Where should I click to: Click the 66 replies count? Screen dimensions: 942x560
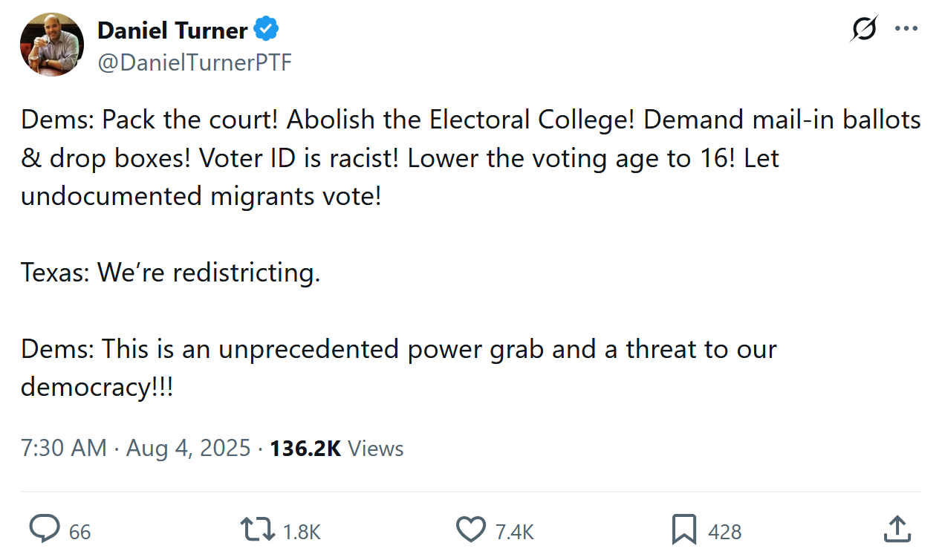click(x=79, y=532)
